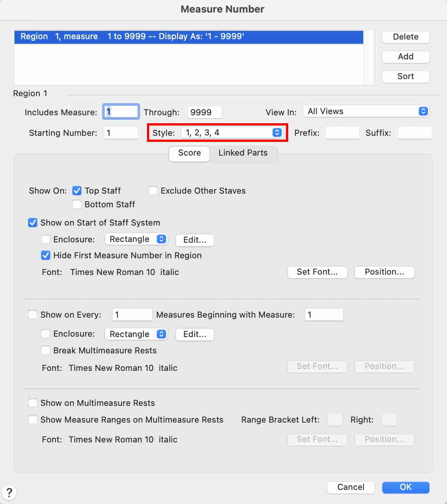Open Set Font for staff system numbers
The width and height of the screenshot is (447, 504).
(317, 272)
